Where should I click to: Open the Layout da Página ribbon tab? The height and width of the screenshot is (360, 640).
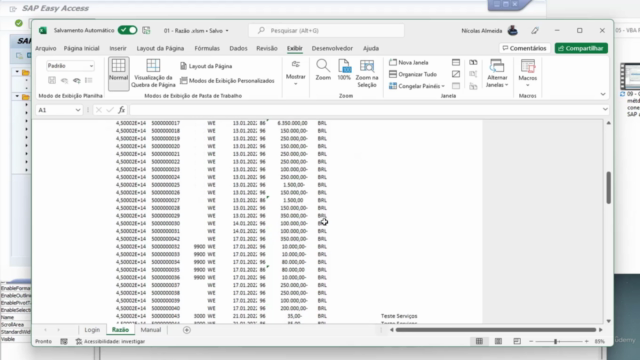160,48
